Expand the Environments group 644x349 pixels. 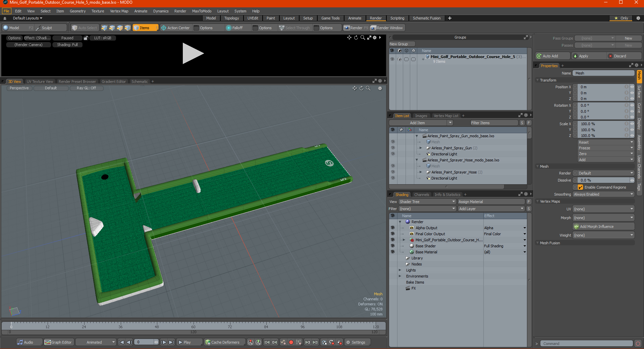400,276
